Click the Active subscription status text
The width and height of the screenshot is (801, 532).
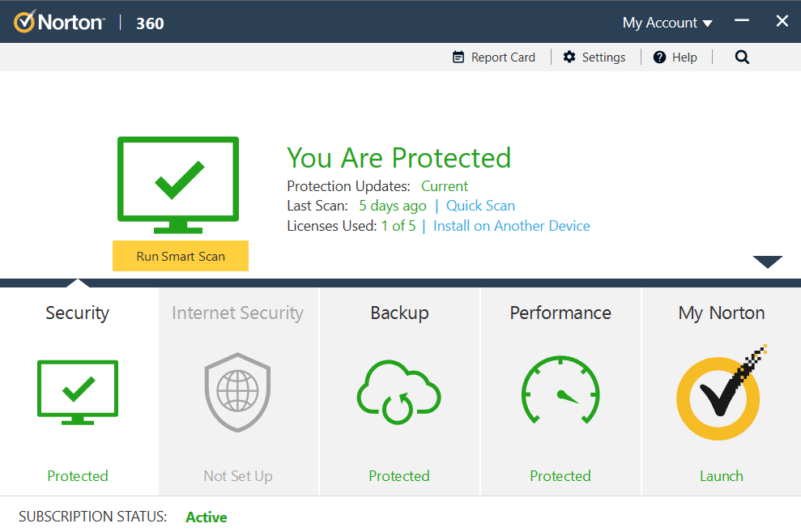(x=206, y=517)
